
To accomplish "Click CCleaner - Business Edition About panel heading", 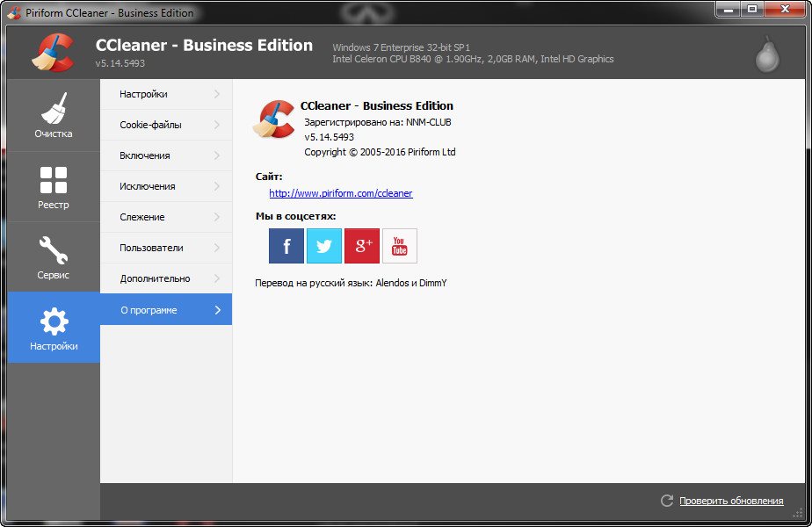I will pyautogui.click(x=377, y=105).
